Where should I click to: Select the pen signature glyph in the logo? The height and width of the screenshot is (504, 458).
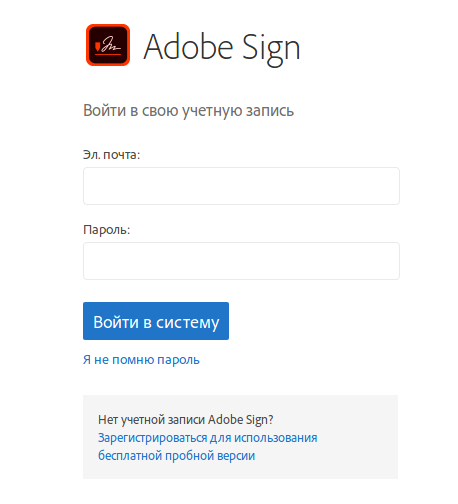[x=111, y=45]
